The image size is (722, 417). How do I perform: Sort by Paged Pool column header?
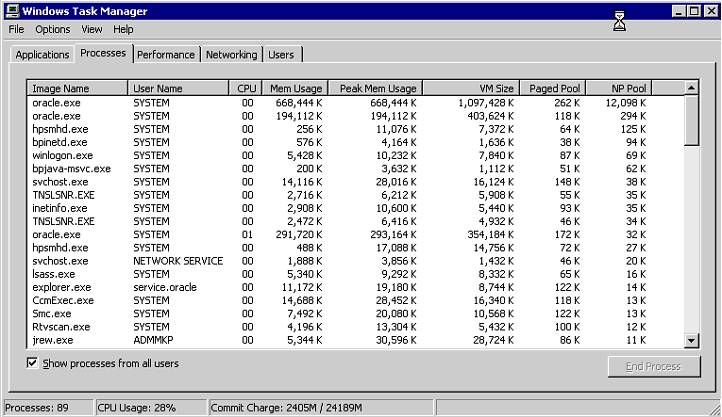tap(553, 88)
